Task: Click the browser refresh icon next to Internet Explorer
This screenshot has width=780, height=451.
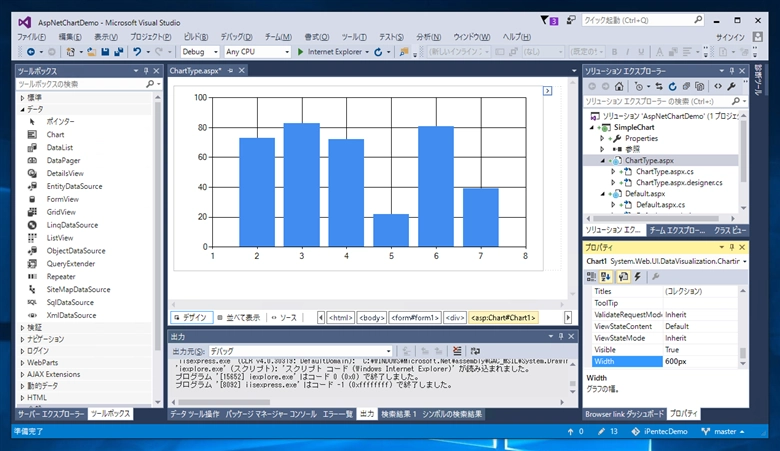Action: (x=378, y=52)
